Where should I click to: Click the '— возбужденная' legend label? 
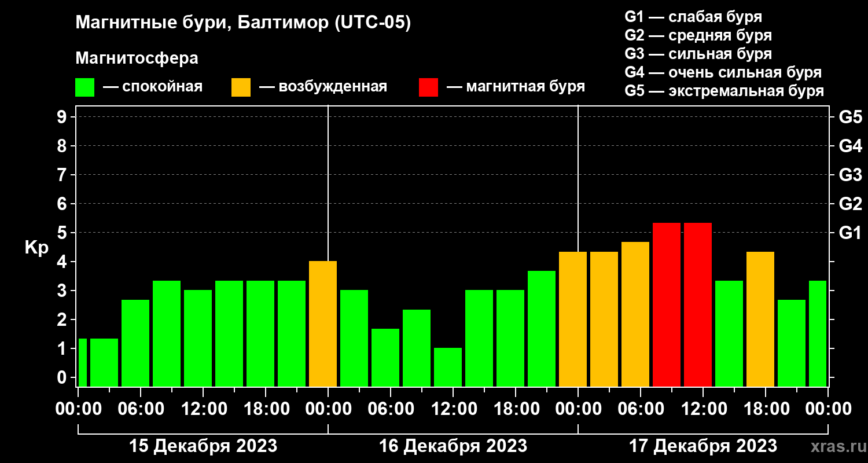[323, 87]
